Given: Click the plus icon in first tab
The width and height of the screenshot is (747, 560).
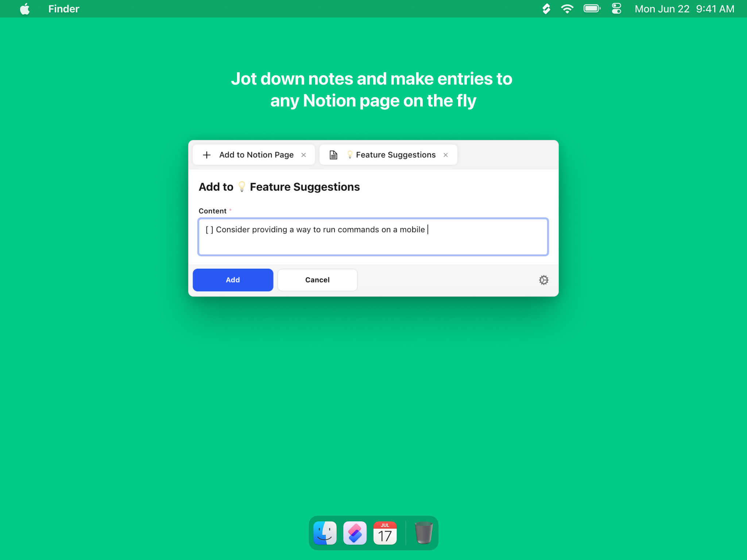Looking at the screenshot, I should (x=207, y=155).
